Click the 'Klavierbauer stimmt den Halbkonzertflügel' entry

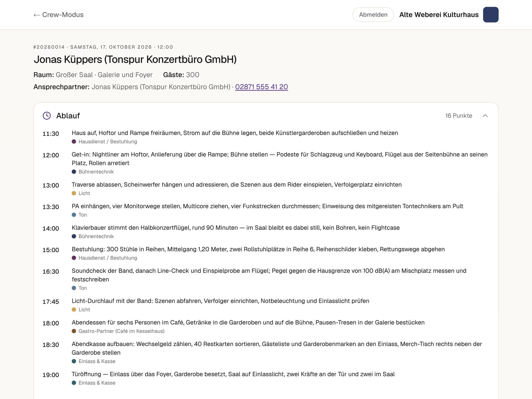[x=236, y=228]
